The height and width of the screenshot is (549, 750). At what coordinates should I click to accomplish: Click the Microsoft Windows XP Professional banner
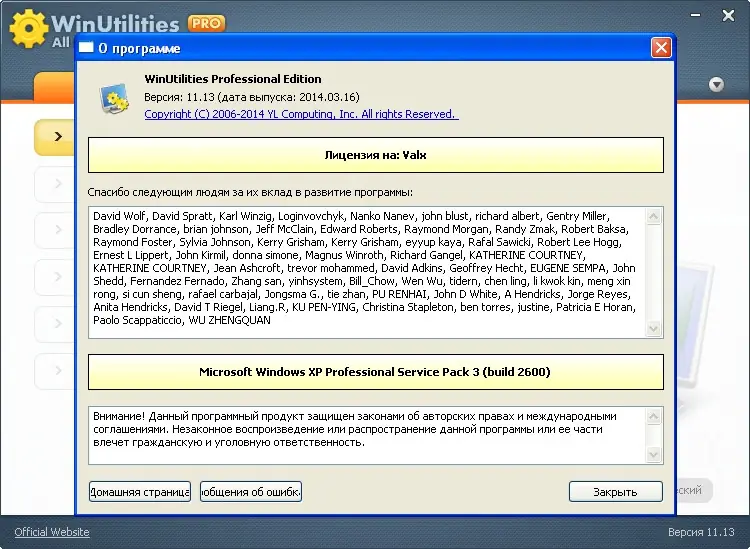coord(375,372)
